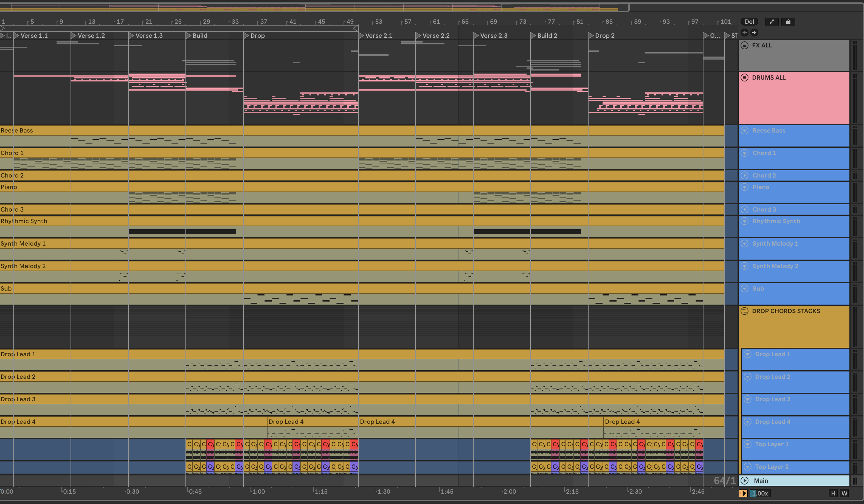Image resolution: width=864 pixels, height=504 pixels.
Task: Collapse the Chord 1 track header
Action: point(744,153)
